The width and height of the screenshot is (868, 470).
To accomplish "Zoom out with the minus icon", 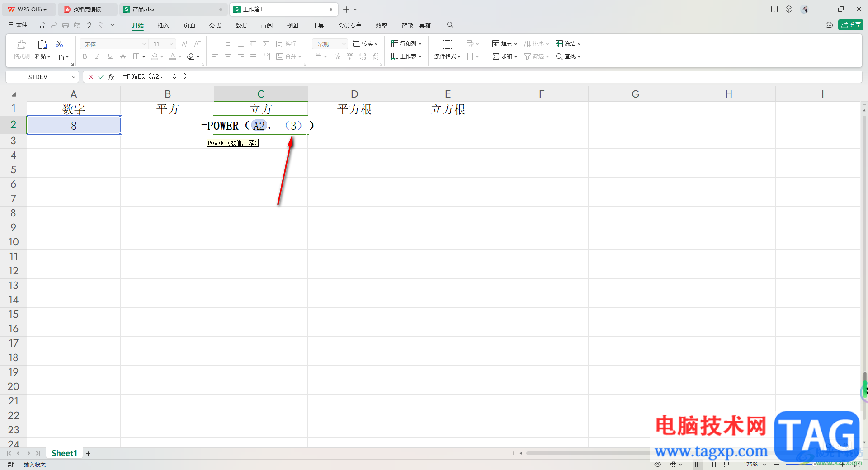I will [x=777, y=465].
